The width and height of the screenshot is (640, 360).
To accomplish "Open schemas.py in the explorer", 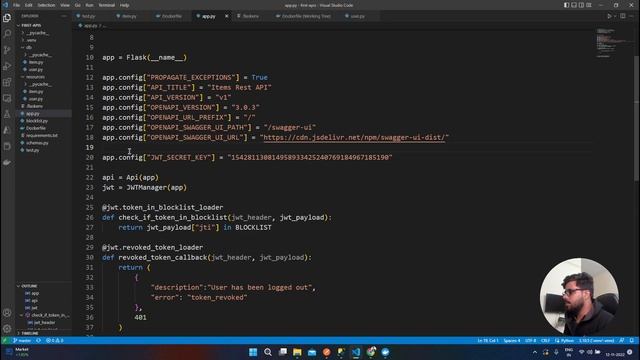I will [x=37, y=143].
